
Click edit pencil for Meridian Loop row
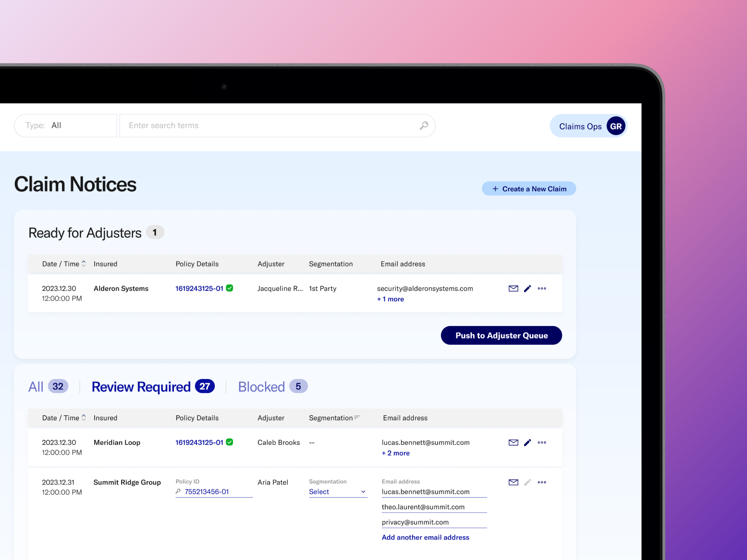[528, 443]
